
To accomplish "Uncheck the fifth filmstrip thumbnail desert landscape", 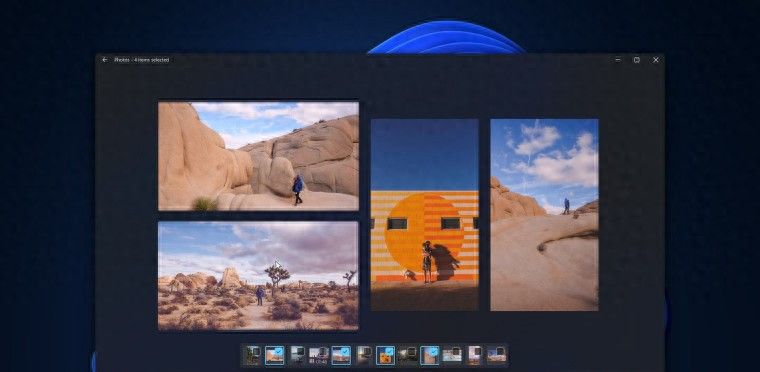I will [x=345, y=351].
